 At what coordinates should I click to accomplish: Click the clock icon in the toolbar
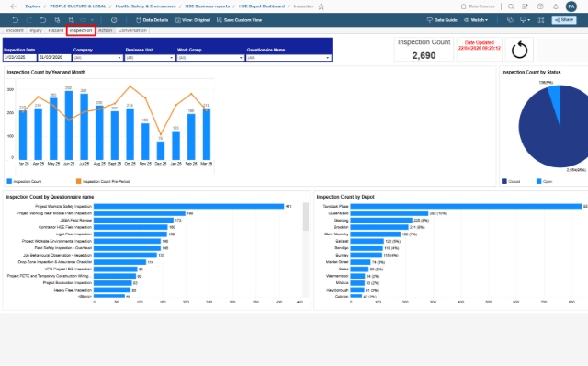coord(114,20)
